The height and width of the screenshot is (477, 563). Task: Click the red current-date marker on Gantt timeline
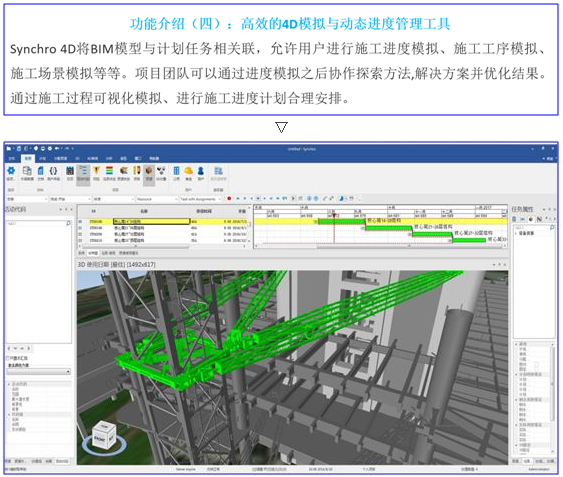click(x=334, y=216)
